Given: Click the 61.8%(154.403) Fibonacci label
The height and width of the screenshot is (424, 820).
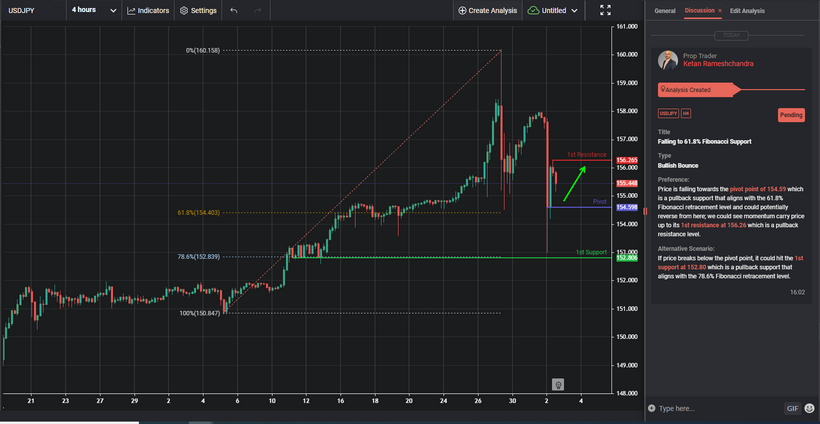Looking at the screenshot, I should pos(199,213).
